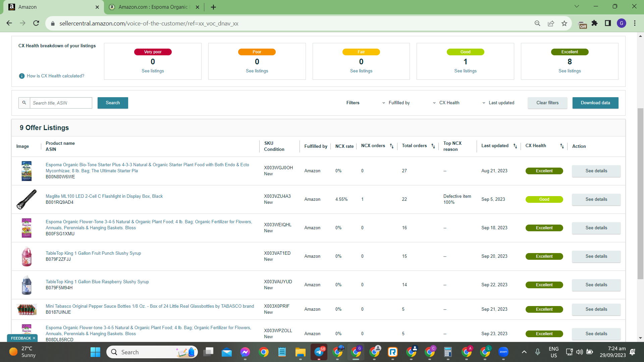Image resolution: width=644 pixels, height=362 pixels.
Task: Launch Zoom from the taskbar
Action: tap(503, 352)
